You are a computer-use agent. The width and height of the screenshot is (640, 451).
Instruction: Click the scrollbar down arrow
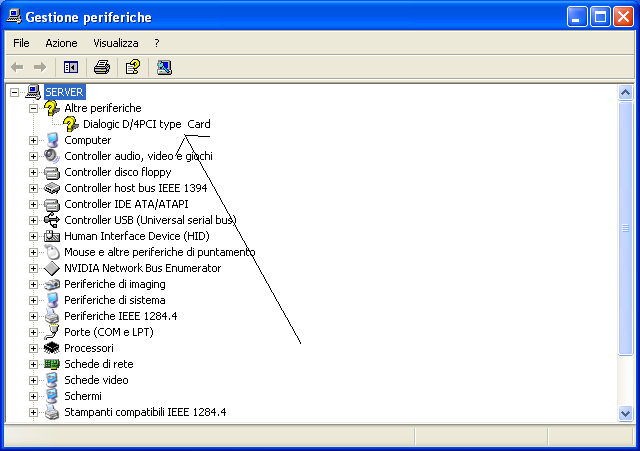pyautogui.click(x=625, y=413)
